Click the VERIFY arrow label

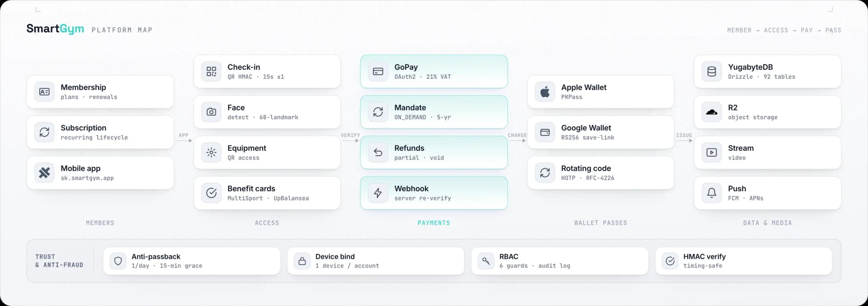[350, 135]
